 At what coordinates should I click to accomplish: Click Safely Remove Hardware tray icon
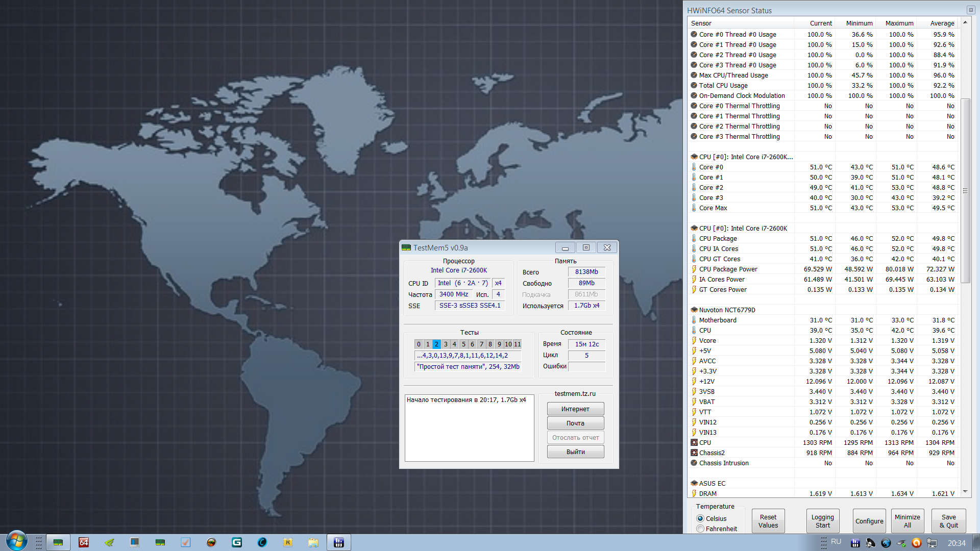click(x=901, y=543)
